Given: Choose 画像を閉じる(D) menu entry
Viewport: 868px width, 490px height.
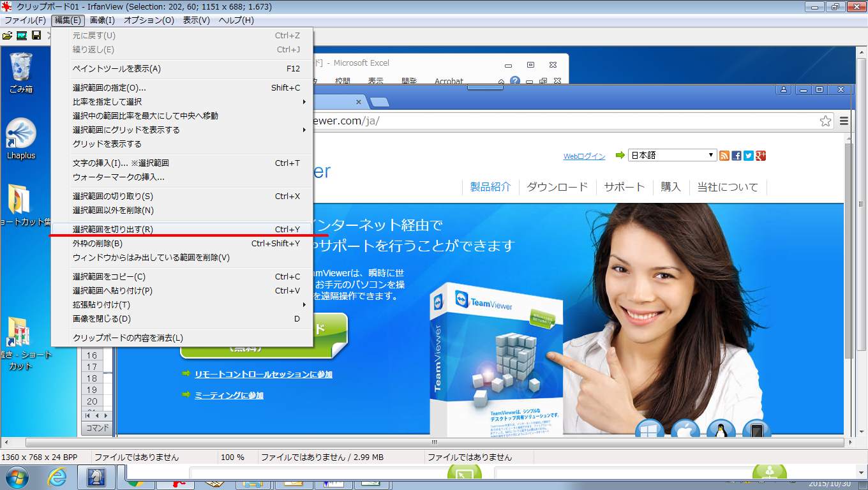Looking at the screenshot, I should (182, 318).
